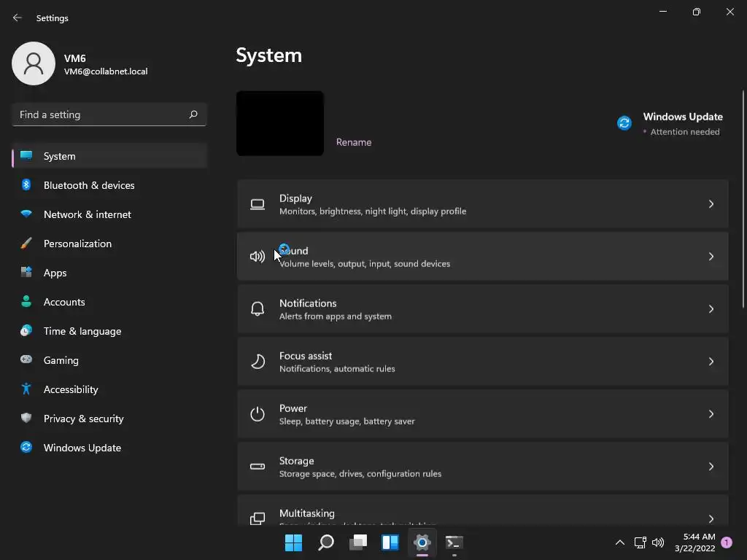
Task: Open Accessibility settings category
Action: tap(109, 389)
